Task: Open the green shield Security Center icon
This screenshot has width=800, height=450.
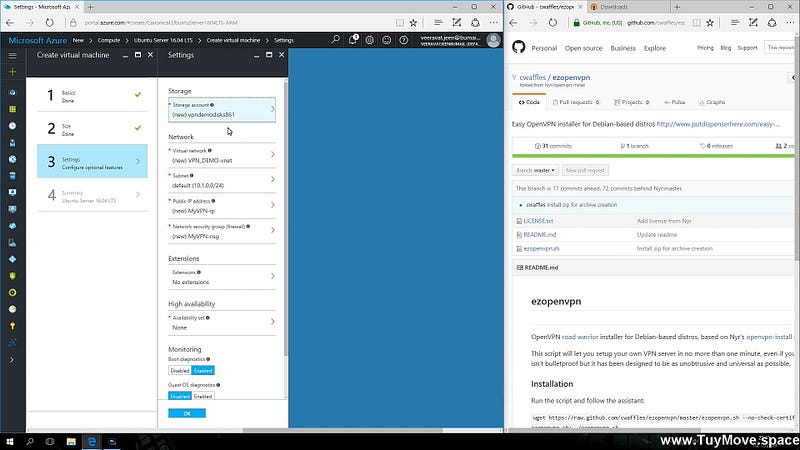Action: (x=12, y=276)
